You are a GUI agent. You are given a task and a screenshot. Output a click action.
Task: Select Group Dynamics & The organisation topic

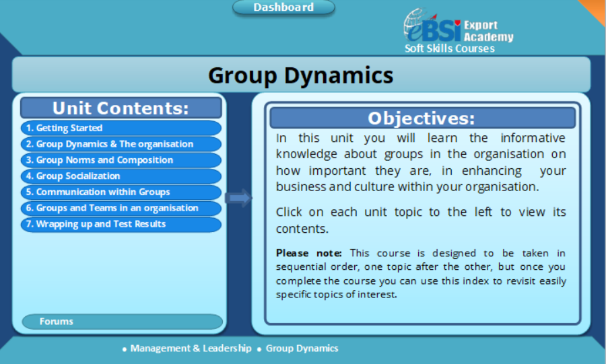point(121,144)
